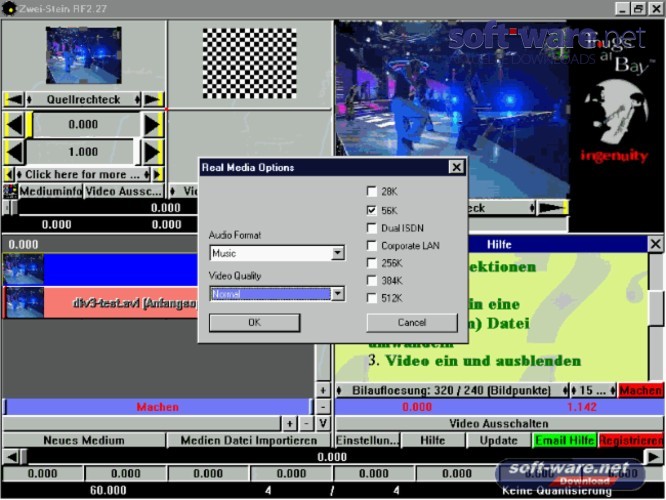Decrease the 1.000 value with left arrow
The image size is (666, 500).
point(15,152)
